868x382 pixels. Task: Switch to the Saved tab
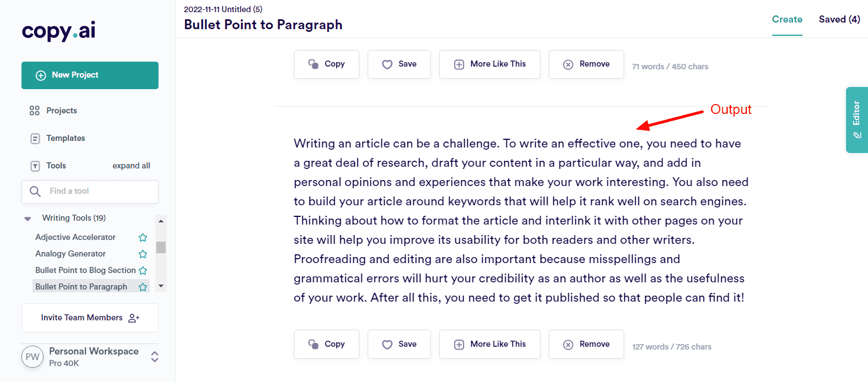click(x=839, y=19)
